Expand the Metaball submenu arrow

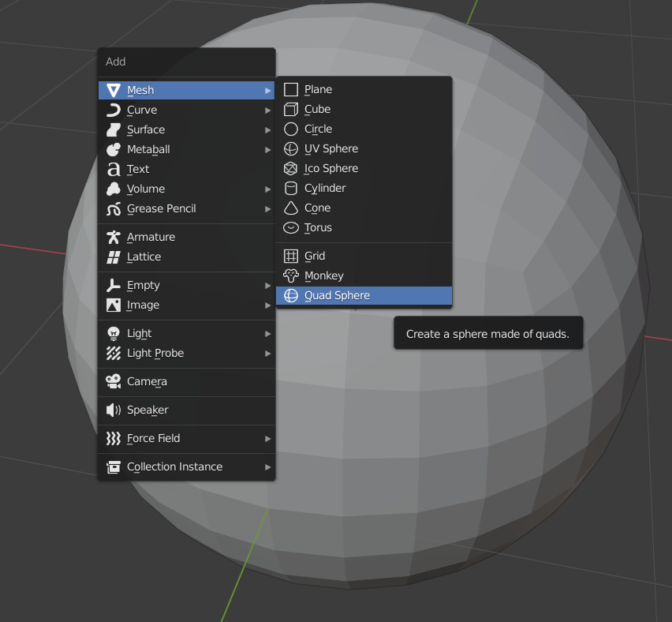pyautogui.click(x=268, y=150)
